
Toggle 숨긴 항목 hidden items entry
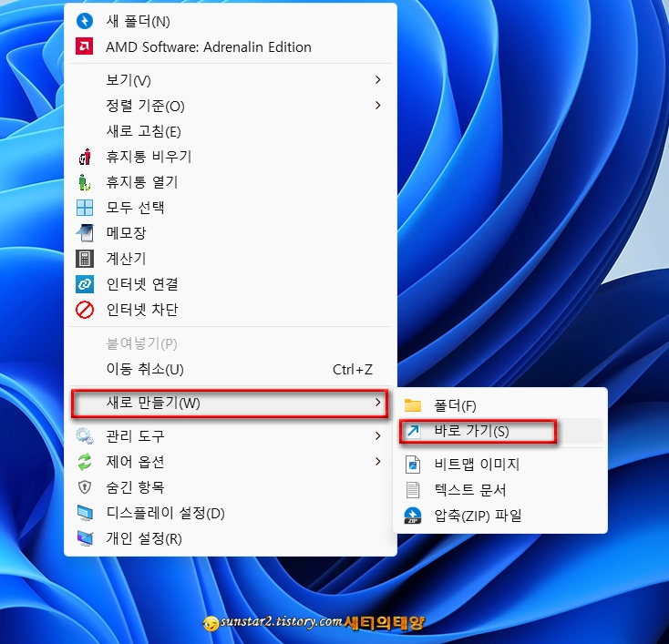click(231, 487)
